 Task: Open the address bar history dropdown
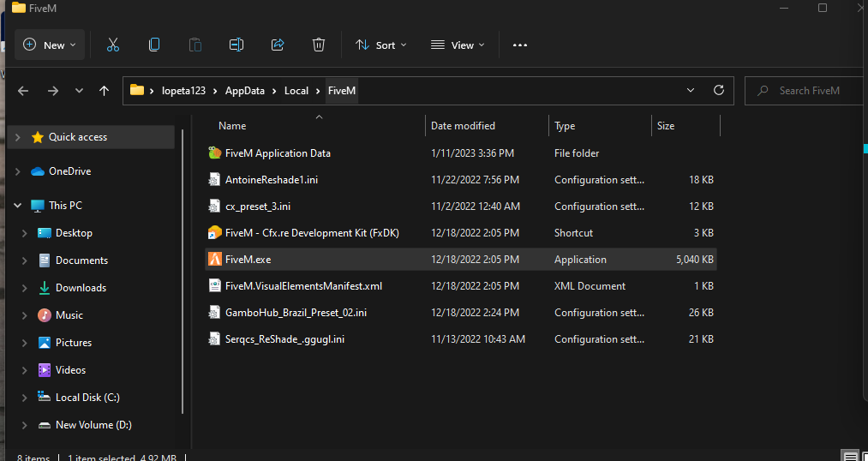click(691, 90)
